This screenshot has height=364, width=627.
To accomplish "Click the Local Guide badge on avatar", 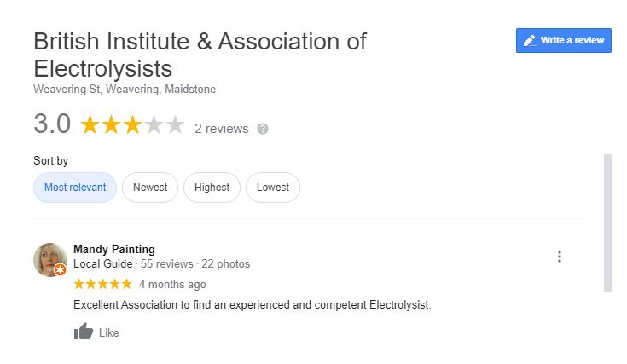I will (60, 270).
